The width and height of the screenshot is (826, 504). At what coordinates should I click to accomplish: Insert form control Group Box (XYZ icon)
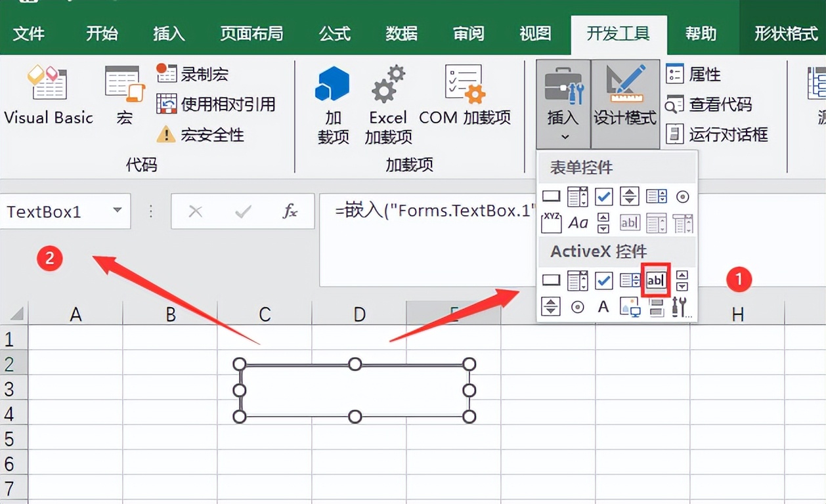tap(551, 223)
